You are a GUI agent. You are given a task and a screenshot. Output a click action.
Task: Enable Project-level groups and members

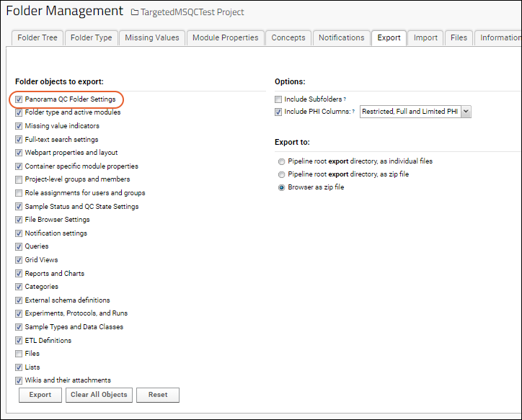[19, 180]
